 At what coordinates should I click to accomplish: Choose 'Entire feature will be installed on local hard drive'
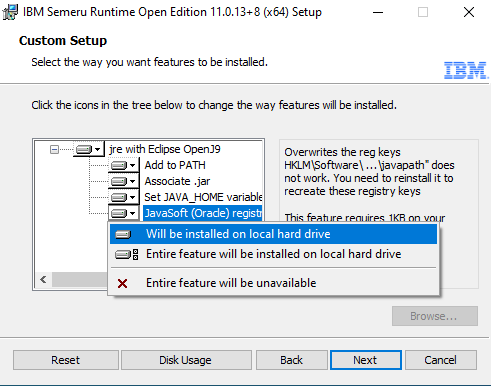[x=273, y=254]
